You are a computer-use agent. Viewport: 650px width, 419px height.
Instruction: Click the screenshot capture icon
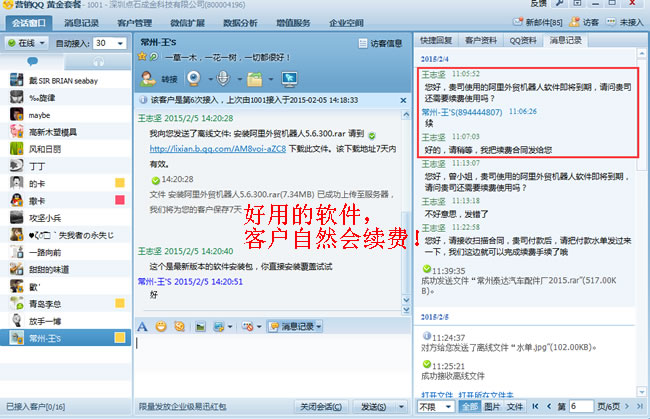pyautogui.click(x=218, y=327)
